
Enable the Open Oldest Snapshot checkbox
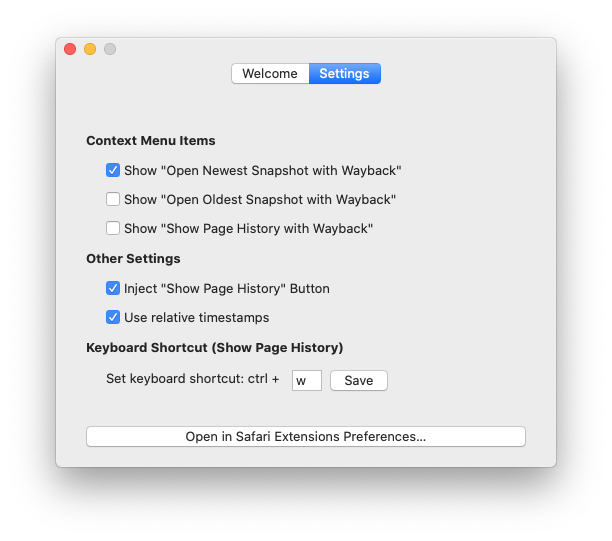coord(113,199)
